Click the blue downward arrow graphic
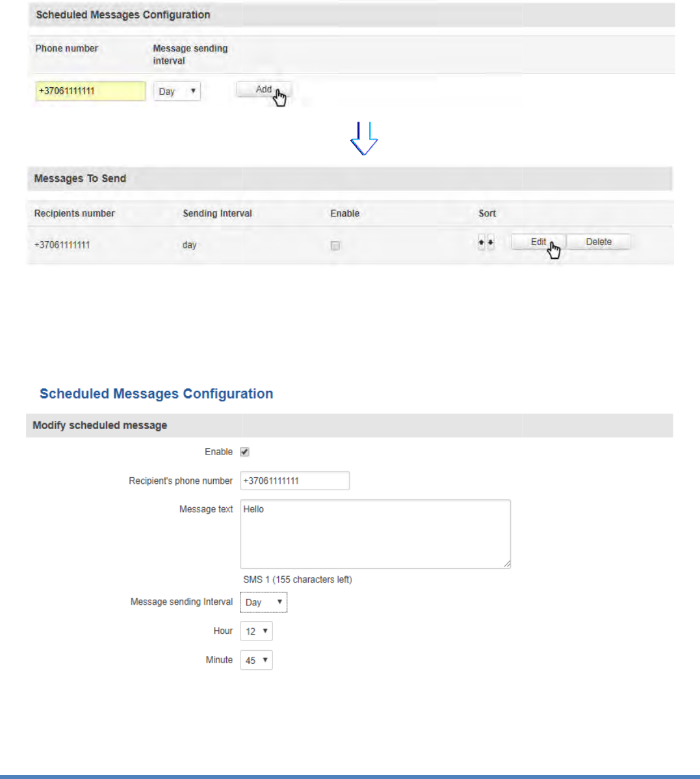 click(364, 138)
